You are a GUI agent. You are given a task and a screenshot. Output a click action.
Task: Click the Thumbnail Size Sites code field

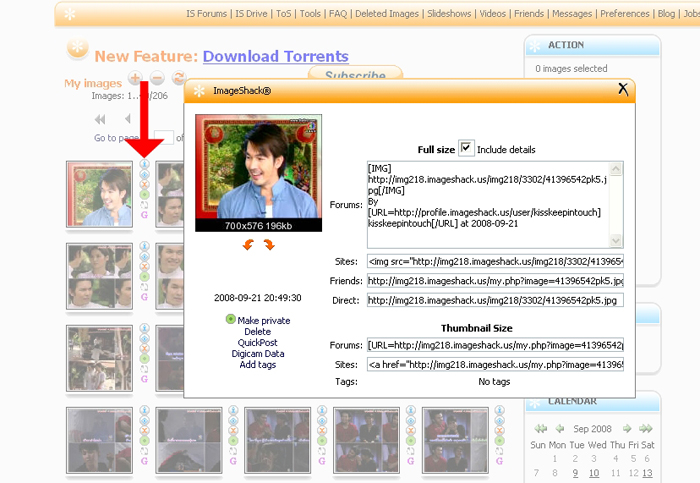(x=495, y=364)
